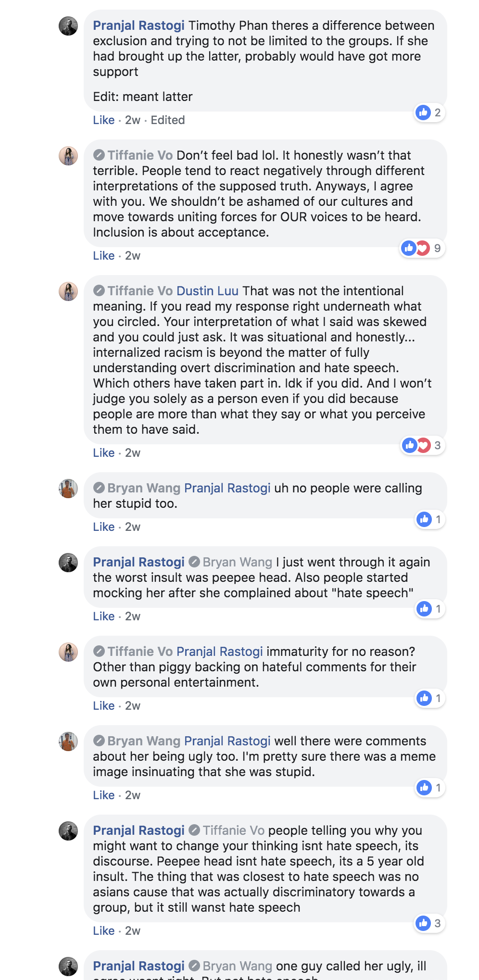Open the heart and like reactions showing 9
The width and height of the screenshot is (479, 980).
tap(422, 248)
